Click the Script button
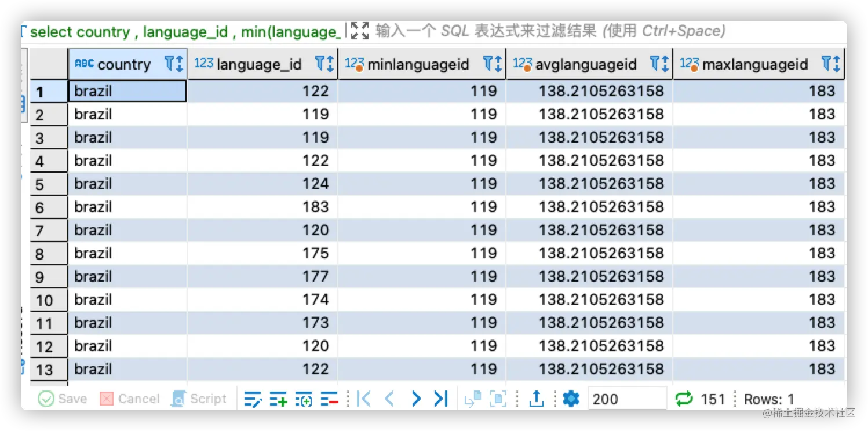This screenshot has height=431, width=868. (199, 399)
